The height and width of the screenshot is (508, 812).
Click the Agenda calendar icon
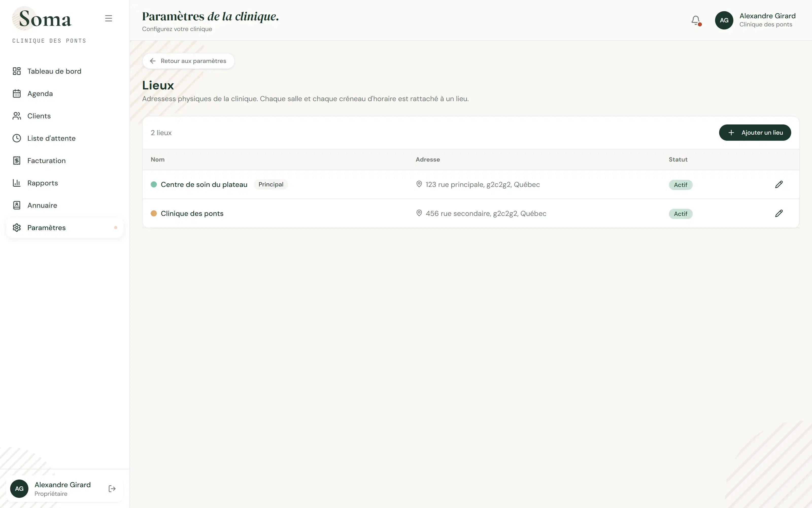(17, 93)
